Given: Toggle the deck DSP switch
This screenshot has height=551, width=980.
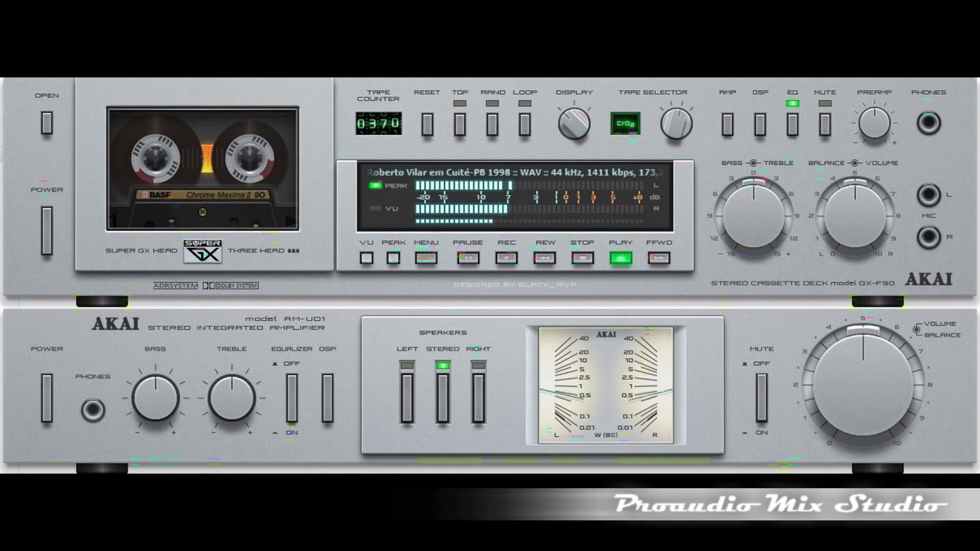Looking at the screenshot, I should click(760, 124).
